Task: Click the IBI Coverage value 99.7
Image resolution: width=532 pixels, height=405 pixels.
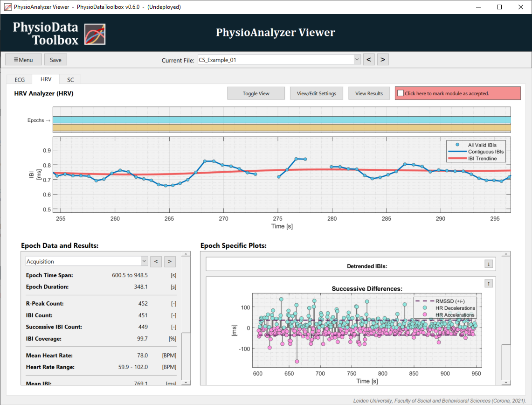Action: click(143, 338)
